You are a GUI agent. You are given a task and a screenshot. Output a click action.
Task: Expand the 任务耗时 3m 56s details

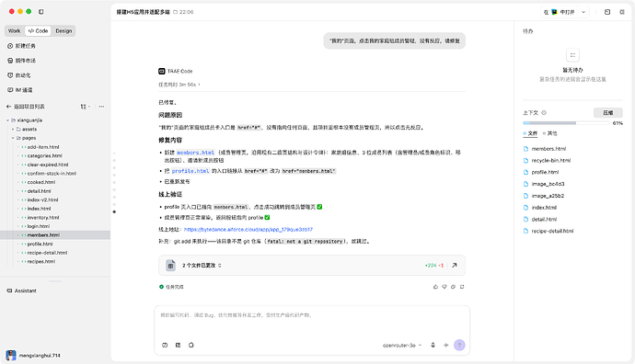(179, 85)
